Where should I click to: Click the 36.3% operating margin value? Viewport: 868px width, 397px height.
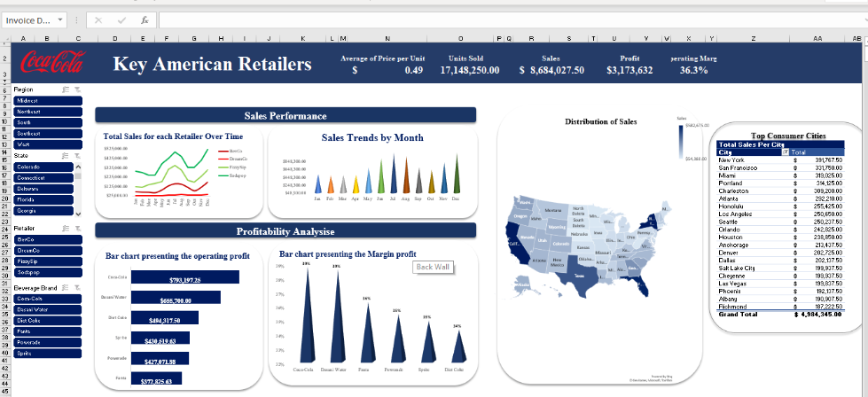point(693,70)
